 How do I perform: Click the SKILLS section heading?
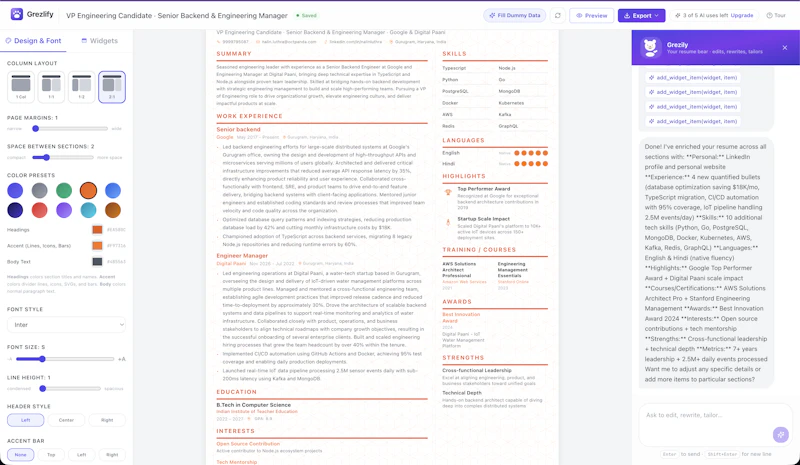[455, 54]
